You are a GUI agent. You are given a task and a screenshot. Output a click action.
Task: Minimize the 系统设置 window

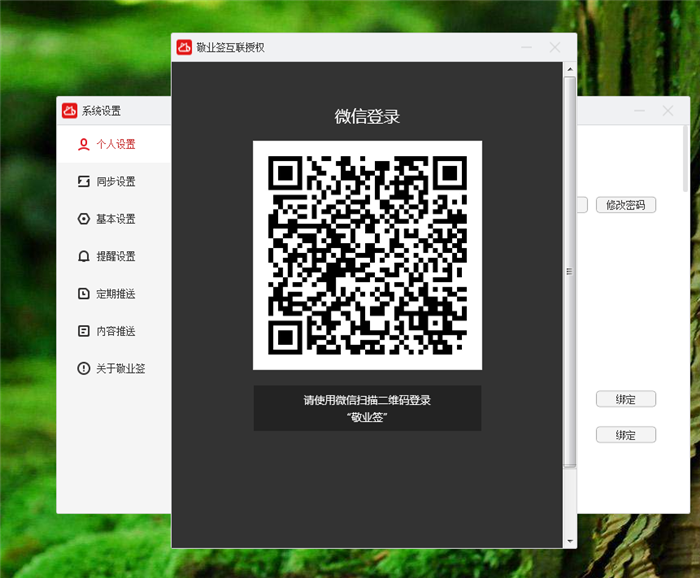tap(640, 111)
